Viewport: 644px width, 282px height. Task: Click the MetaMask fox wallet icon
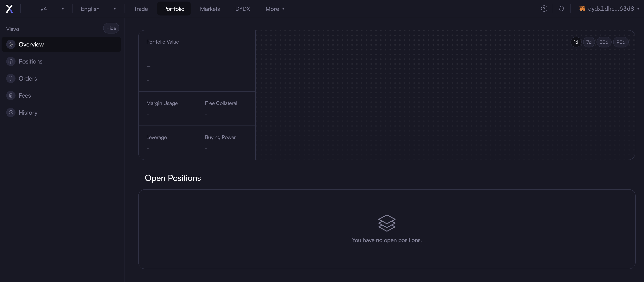tap(582, 9)
